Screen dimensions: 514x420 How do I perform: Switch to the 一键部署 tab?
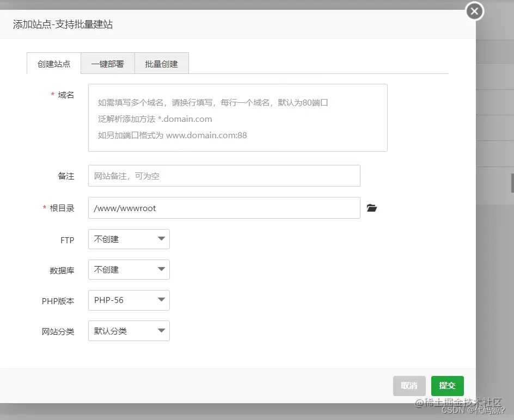pyautogui.click(x=107, y=63)
